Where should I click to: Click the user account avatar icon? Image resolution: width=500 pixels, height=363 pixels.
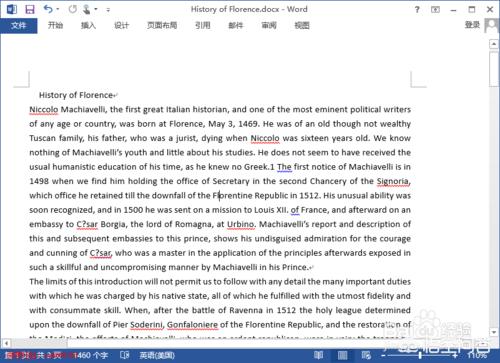(491, 25)
